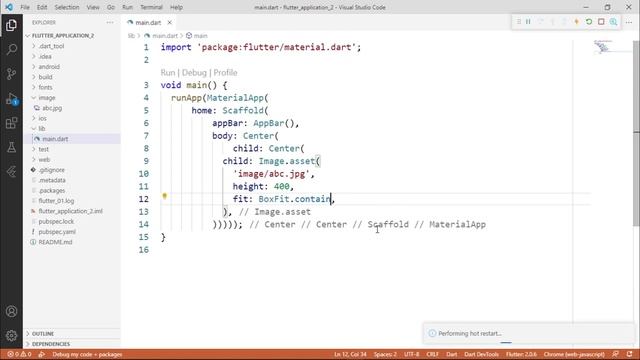Expand the .idea folder
This screenshot has height=360, width=640.
click(44, 56)
